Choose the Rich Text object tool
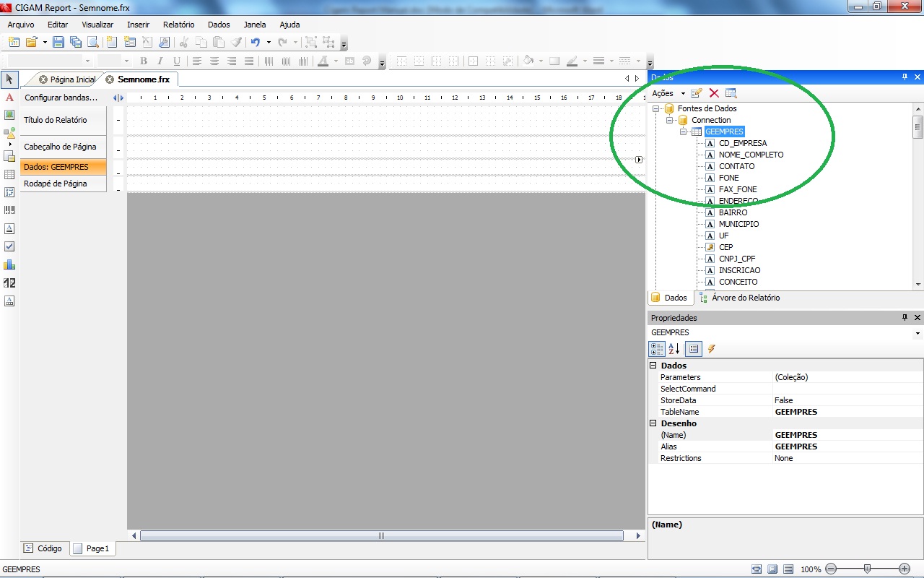 click(x=9, y=228)
